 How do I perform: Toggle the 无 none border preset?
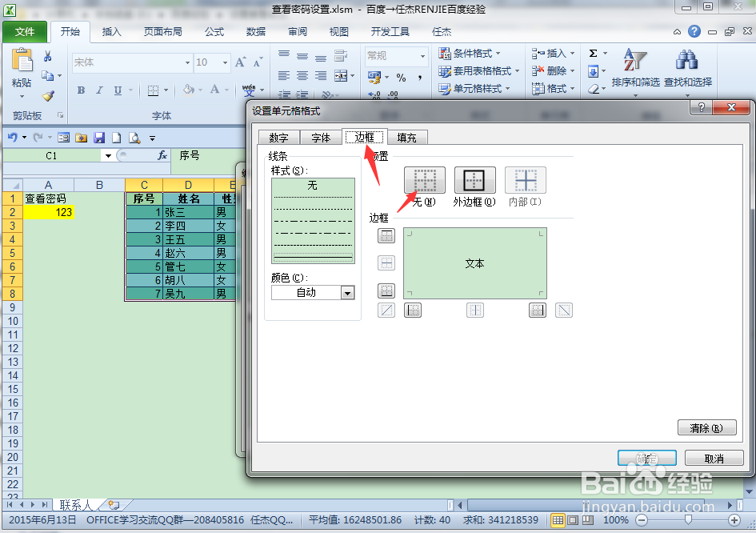point(424,180)
